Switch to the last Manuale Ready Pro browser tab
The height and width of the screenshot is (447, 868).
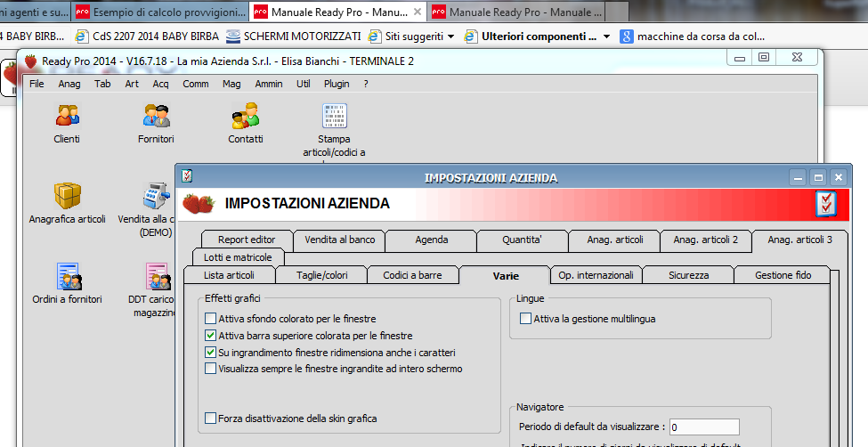517,12
